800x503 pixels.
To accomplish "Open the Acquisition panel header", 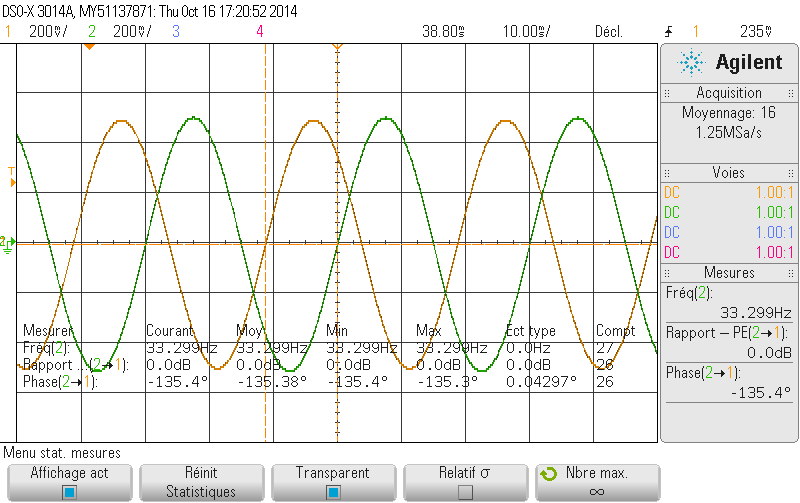I will [x=729, y=93].
